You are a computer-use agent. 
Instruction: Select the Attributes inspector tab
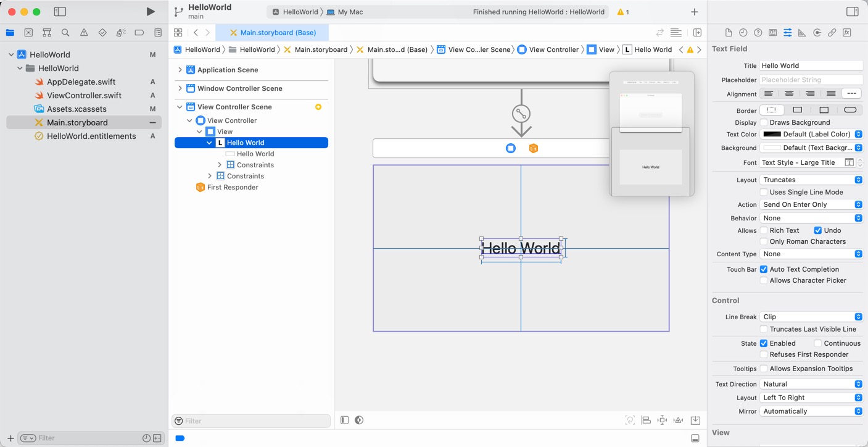[x=788, y=33]
